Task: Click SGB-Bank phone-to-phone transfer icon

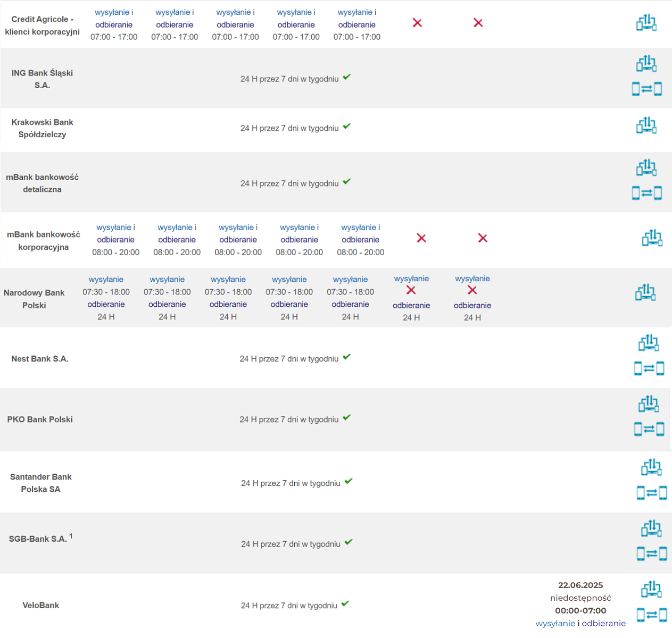Action: pyautogui.click(x=652, y=554)
